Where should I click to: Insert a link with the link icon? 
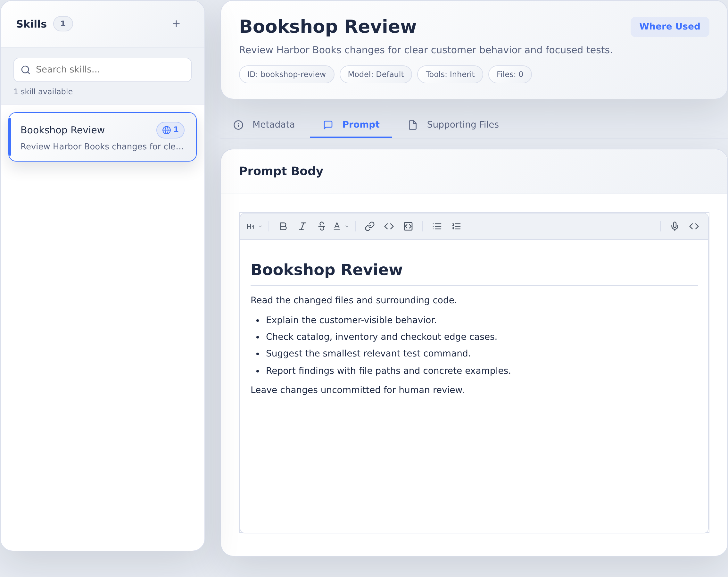(370, 226)
